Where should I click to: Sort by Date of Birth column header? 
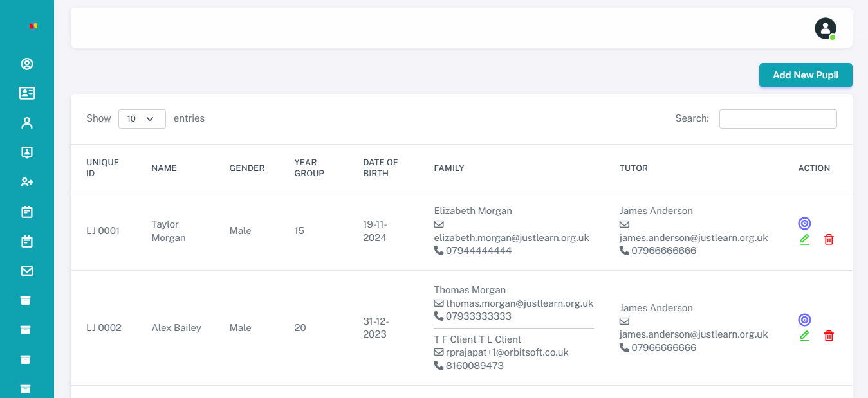(380, 168)
